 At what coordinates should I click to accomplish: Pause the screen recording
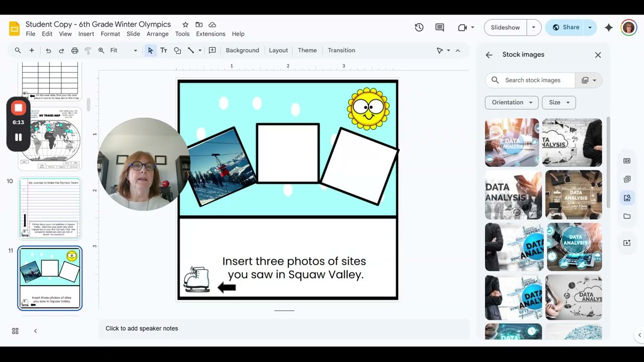(18, 137)
